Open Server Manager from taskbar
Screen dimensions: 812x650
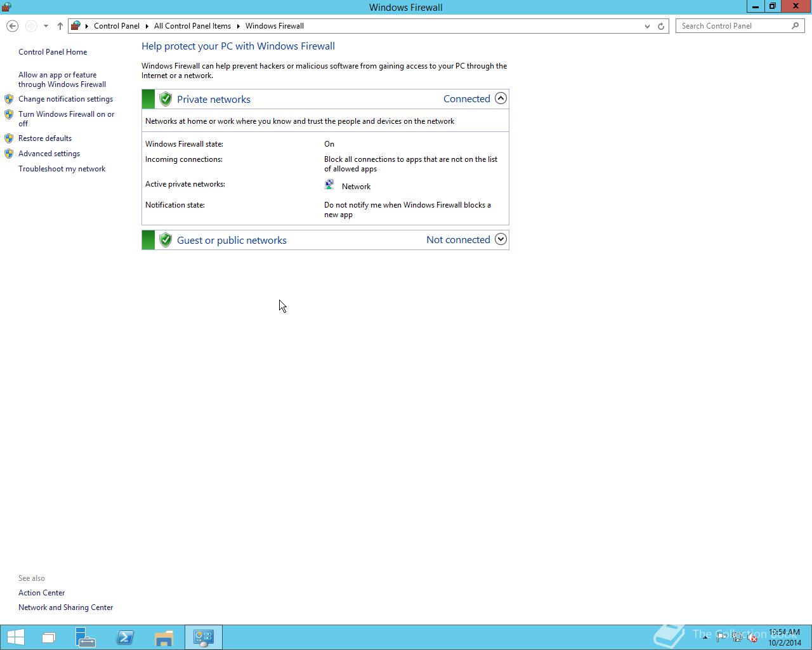[x=86, y=637]
